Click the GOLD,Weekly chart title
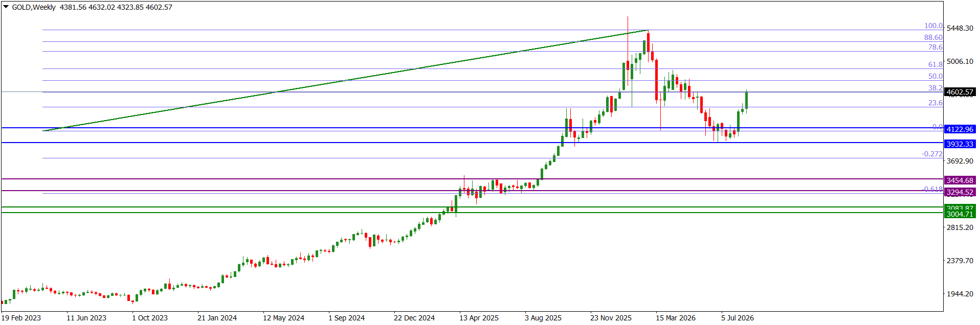Screen dimensions: 980x325 pyautogui.click(x=34, y=7)
